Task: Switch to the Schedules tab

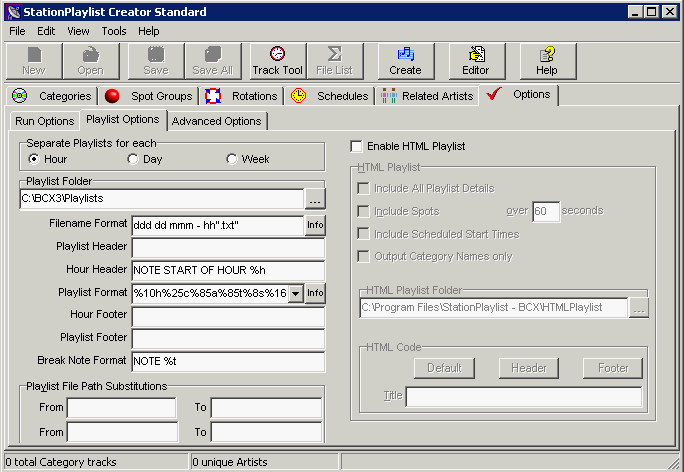Action: tap(330, 96)
